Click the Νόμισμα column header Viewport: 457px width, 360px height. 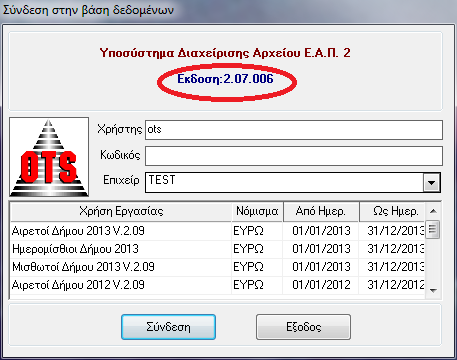pyautogui.click(x=257, y=211)
